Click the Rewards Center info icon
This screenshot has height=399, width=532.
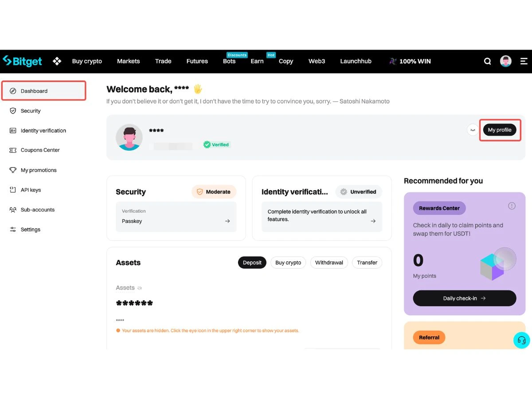[512, 206]
